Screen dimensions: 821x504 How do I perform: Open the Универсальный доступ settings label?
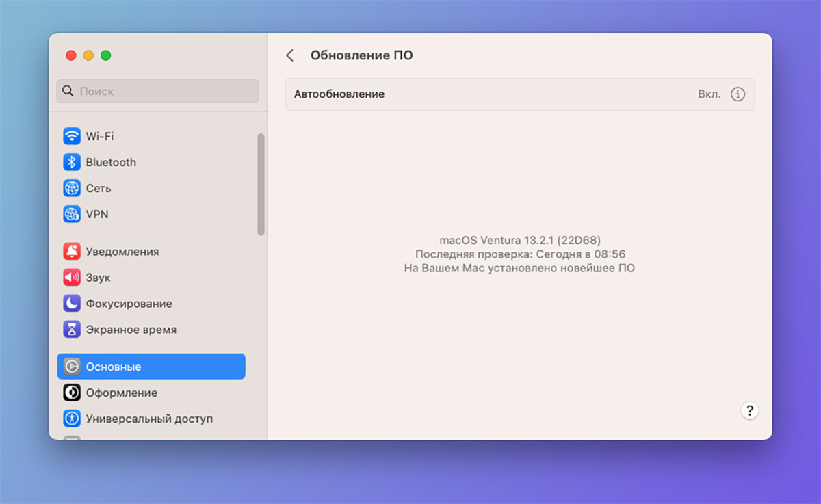click(x=149, y=419)
